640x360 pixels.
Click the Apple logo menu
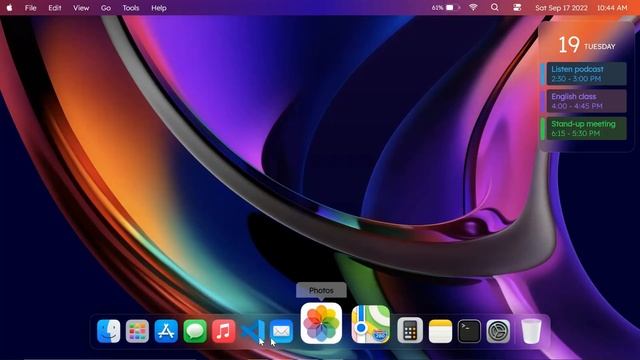click(9, 7)
